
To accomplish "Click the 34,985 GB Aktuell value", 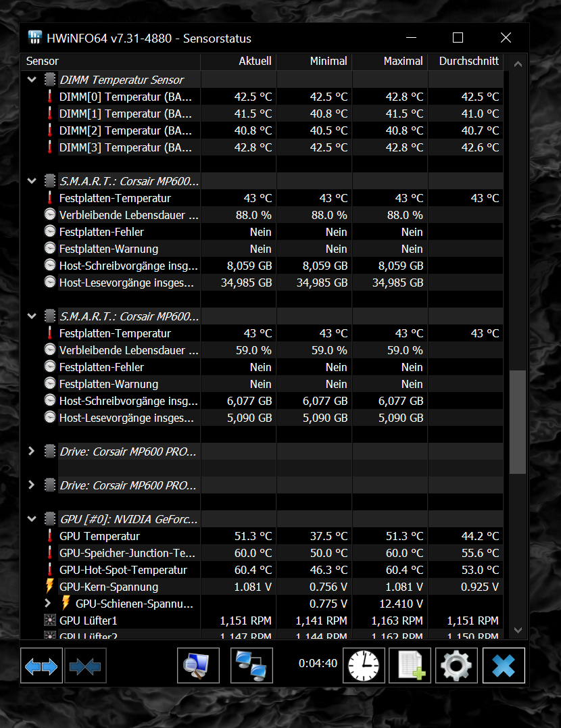I will [247, 283].
